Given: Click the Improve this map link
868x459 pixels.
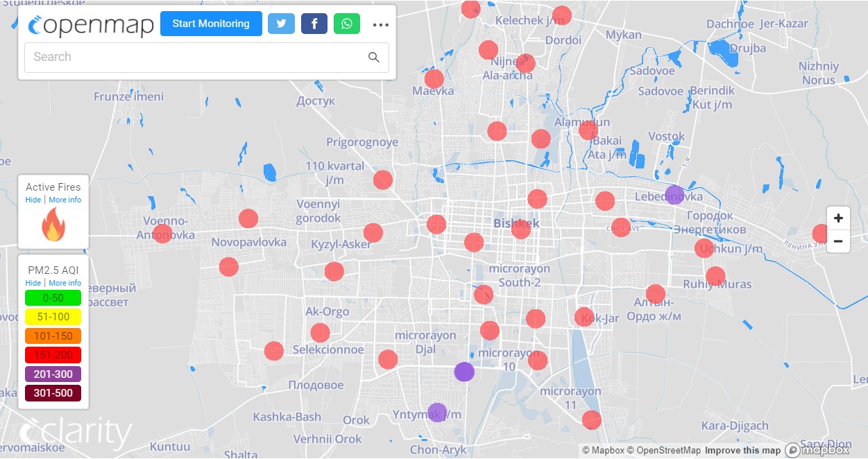Looking at the screenshot, I should coord(742,451).
